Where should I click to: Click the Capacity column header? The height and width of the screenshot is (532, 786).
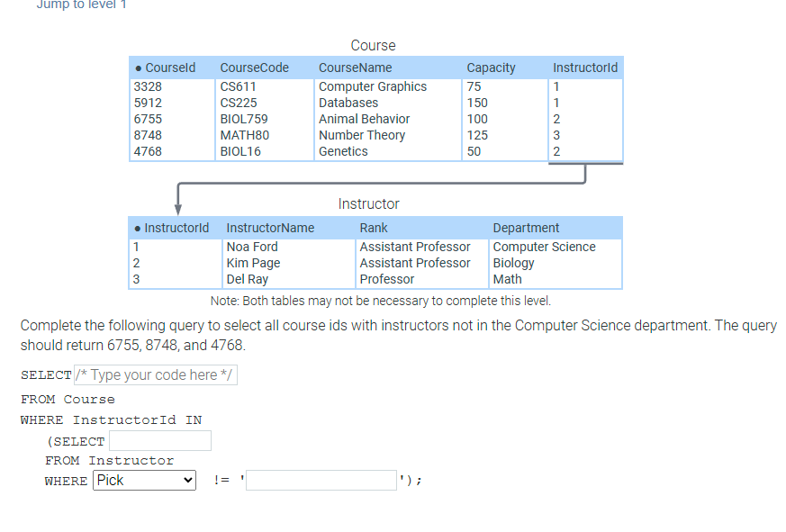(x=491, y=68)
